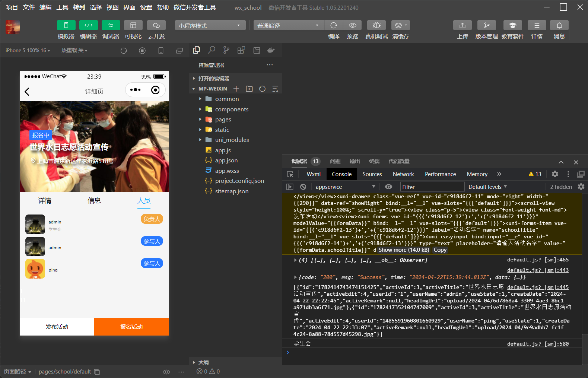The height and width of the screenshot is (378, 588).
Task: Click the simulator stop/record icon
Action: click(142, 51)
